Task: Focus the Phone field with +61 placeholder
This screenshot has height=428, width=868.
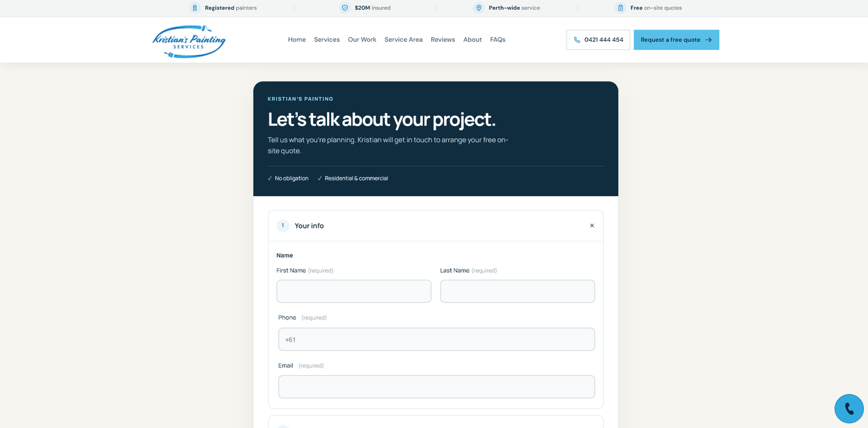Action: tap(436, 340)
